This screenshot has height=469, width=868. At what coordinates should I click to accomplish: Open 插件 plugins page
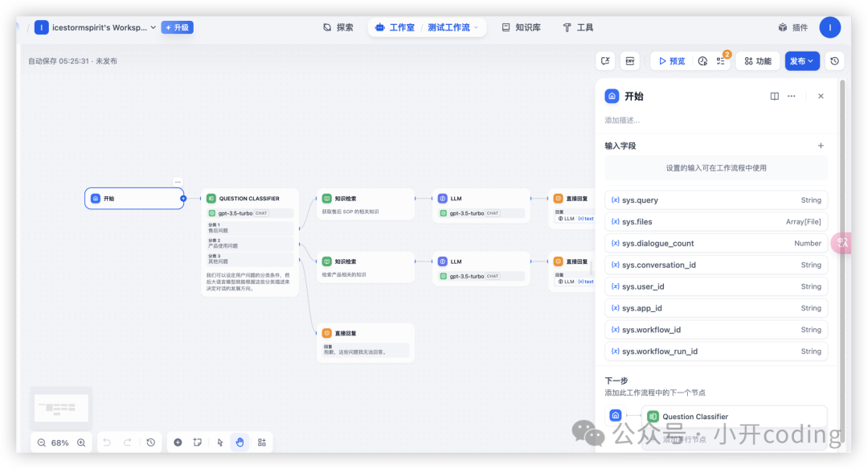click(792, 27)
